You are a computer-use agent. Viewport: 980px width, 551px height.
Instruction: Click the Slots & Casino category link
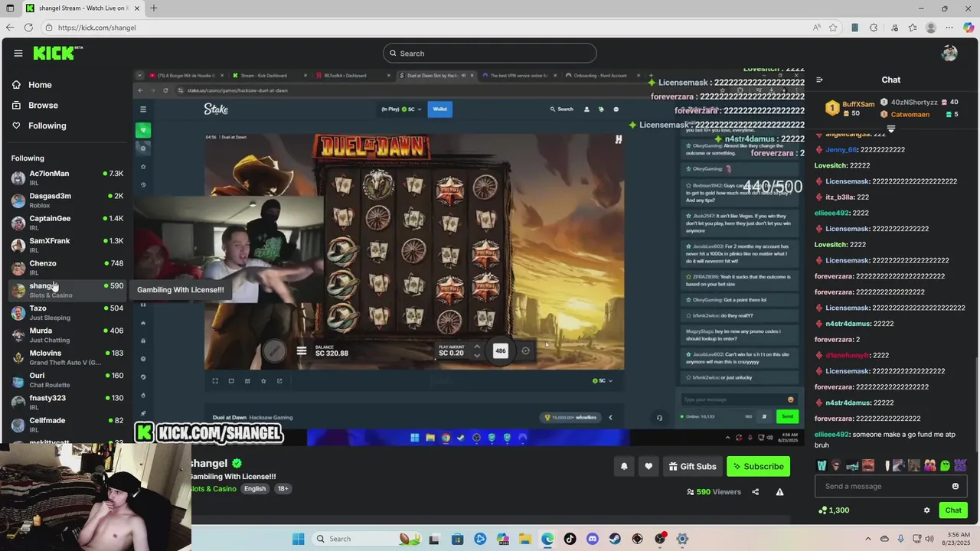214,489
